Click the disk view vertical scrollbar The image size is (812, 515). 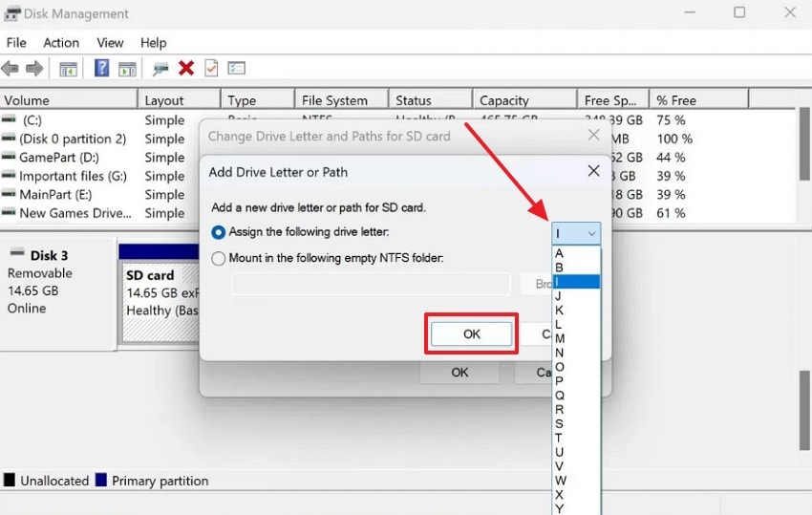point(803,409)
